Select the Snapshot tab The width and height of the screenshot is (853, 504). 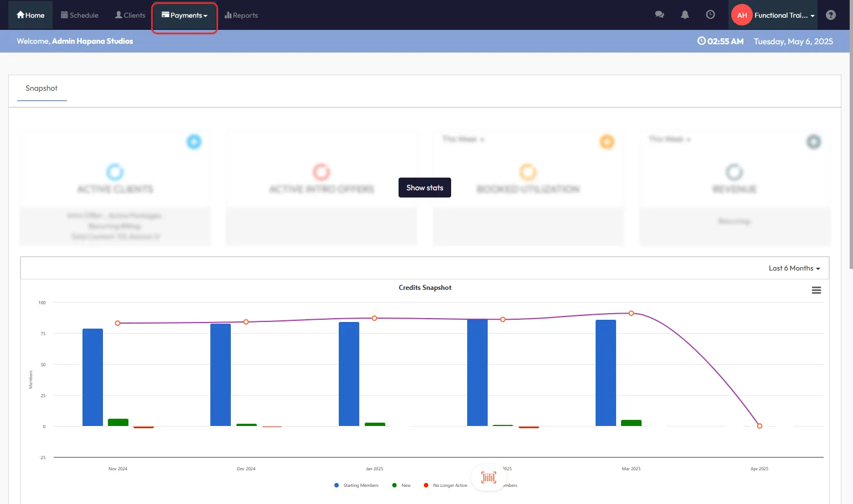click(42, 89)
